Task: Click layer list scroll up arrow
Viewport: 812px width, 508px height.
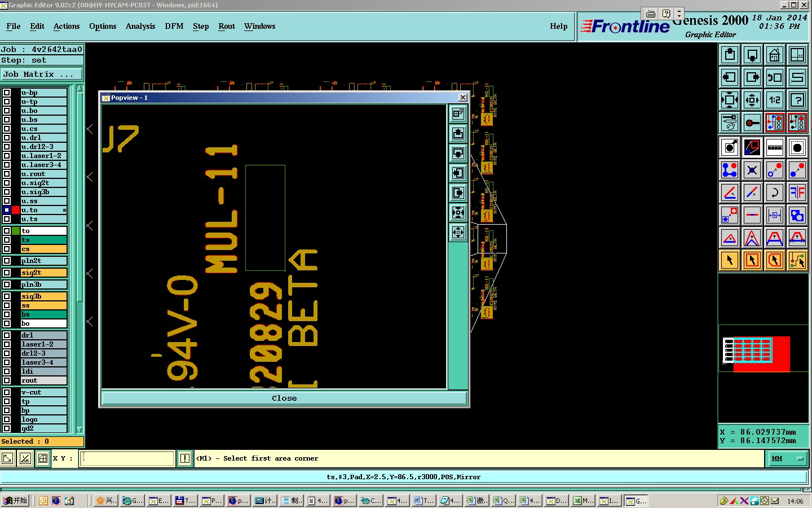Action: [x=80, y=89]
